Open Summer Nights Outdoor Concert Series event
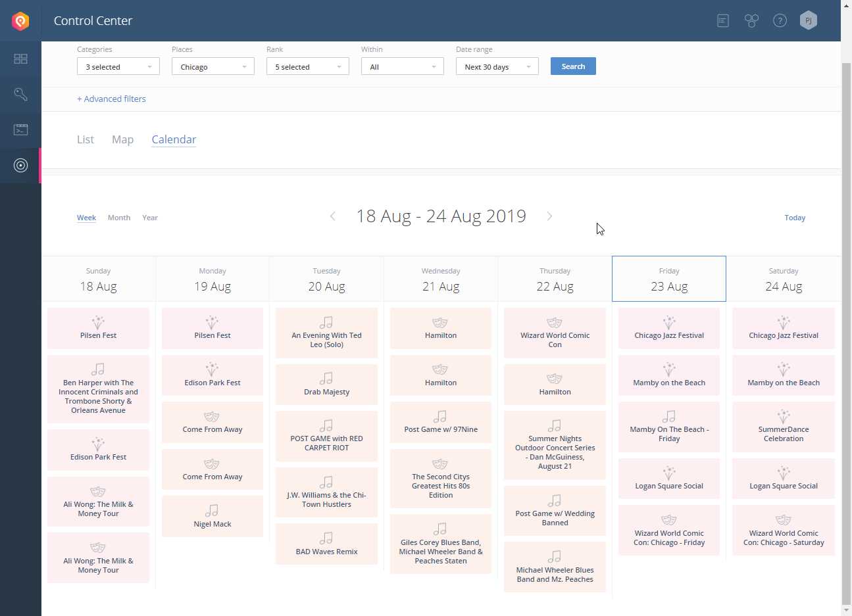Viewport: 852px width, 616px height. [x=555, y=445]
